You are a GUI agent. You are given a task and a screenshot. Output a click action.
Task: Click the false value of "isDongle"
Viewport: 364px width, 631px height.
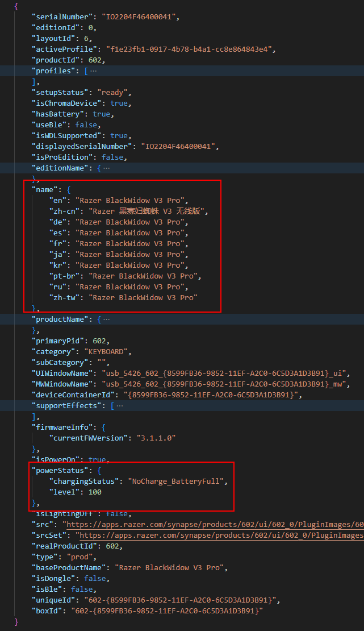[95, 578]
